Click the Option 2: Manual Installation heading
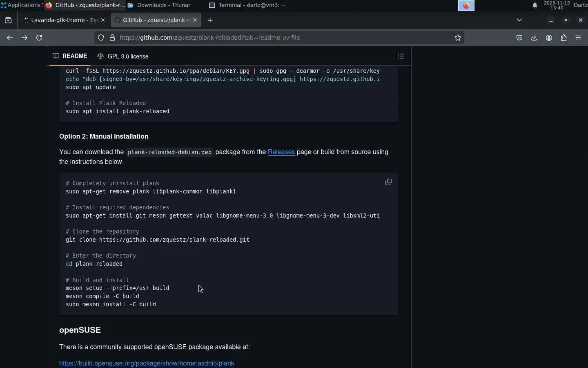 pos(104,137)
